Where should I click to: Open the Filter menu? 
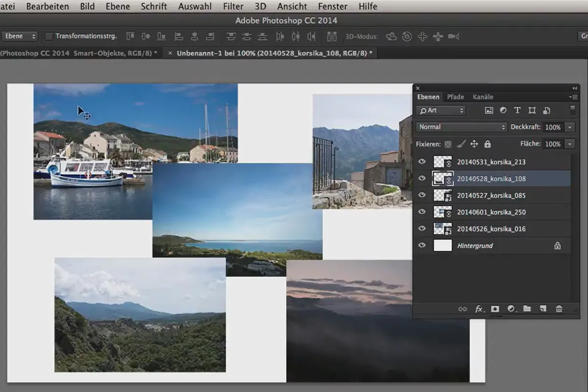coord(233,6)
